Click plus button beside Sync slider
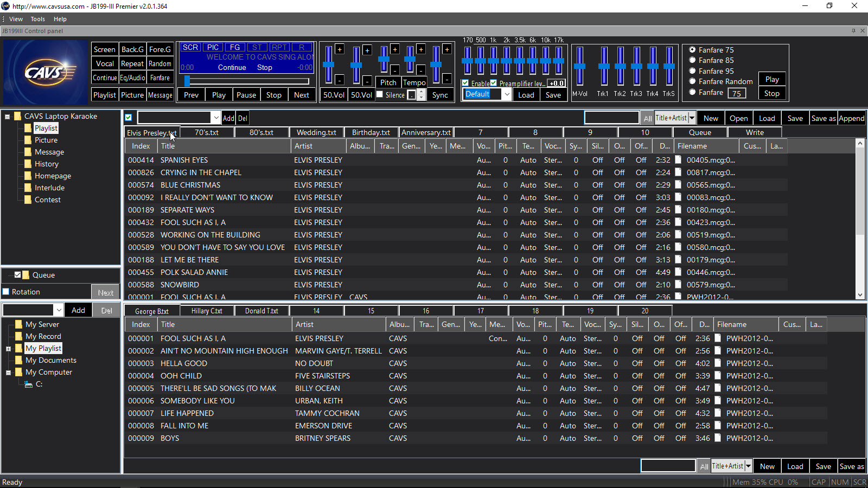This screenshot has width=868, height=488. 447,49
